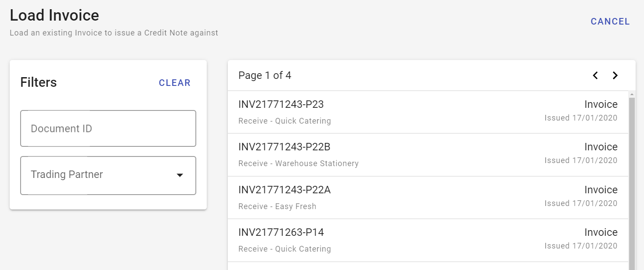Click the Load Invoice heading
The width and height of the screenshot is (644, 270).
tap(54, 15)
